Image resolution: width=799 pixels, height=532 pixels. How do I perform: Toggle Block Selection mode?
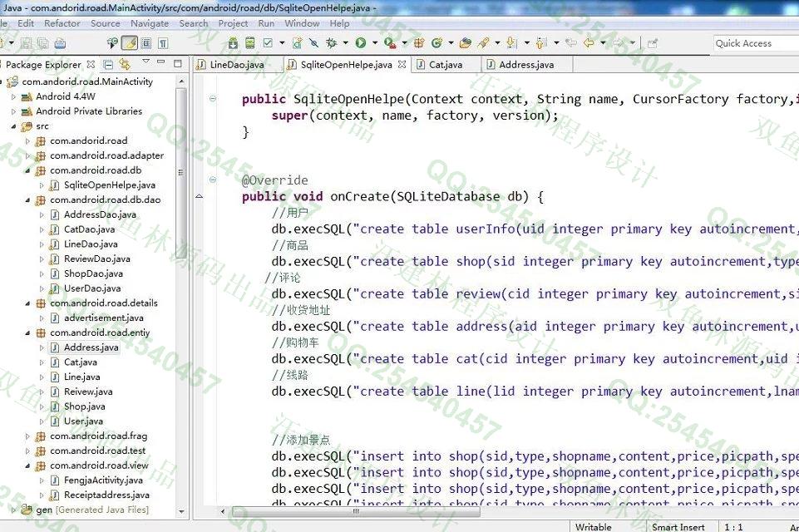click(x=146, y=43)
